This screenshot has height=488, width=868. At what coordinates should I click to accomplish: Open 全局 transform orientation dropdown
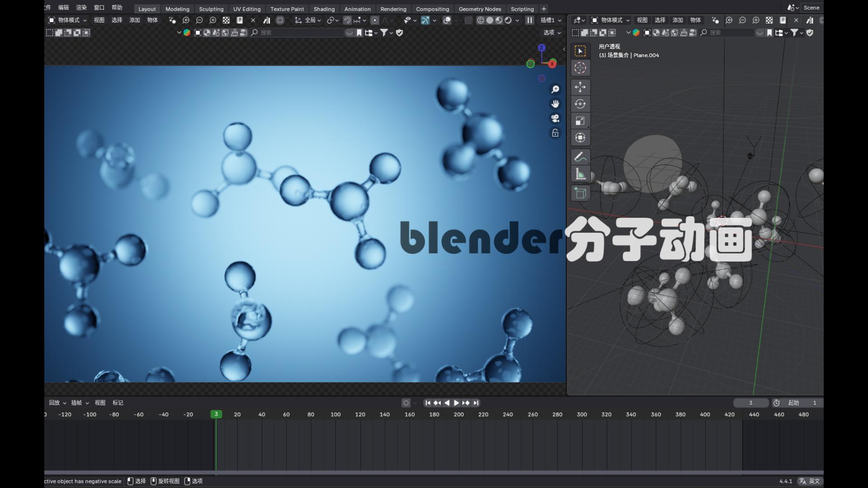[x=308, y=20]
